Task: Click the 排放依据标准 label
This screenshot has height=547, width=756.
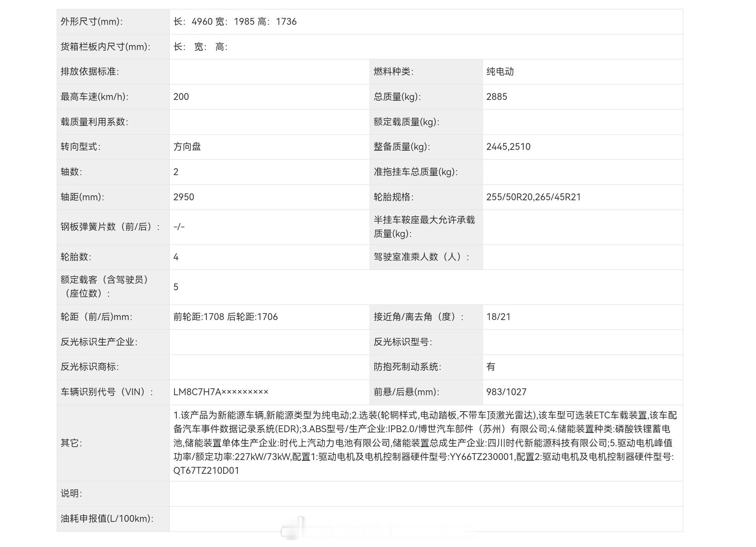Action: [x=90, y=72]
